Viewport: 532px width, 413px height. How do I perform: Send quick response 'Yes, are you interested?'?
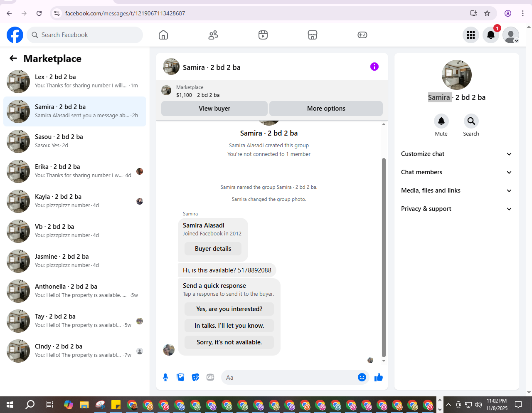(x=229, y=309)
